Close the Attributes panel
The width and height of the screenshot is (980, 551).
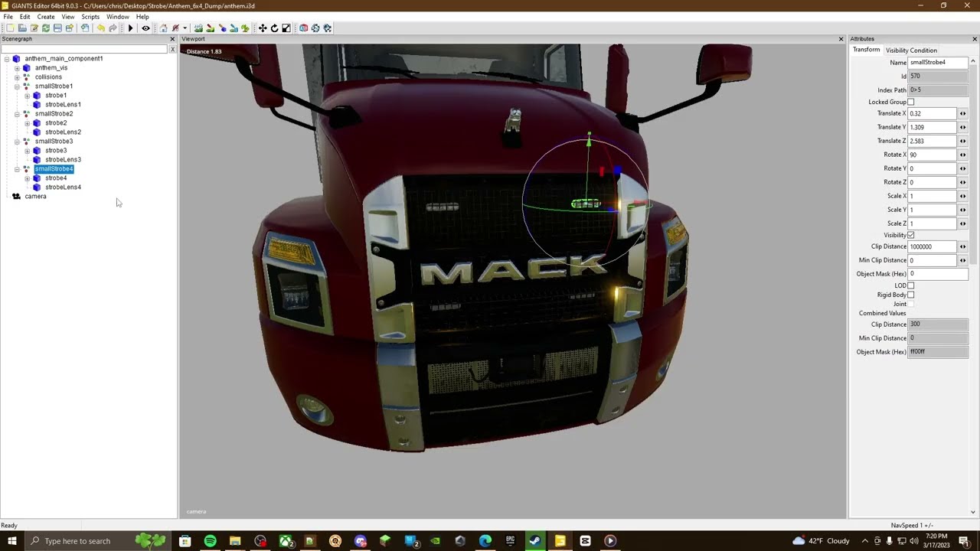pos(975,39)
